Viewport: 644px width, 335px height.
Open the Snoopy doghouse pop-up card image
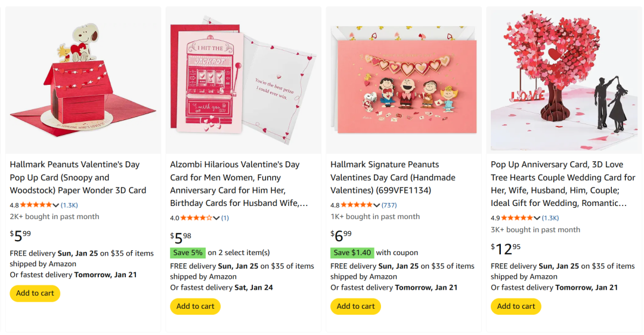tap(83, 81)
